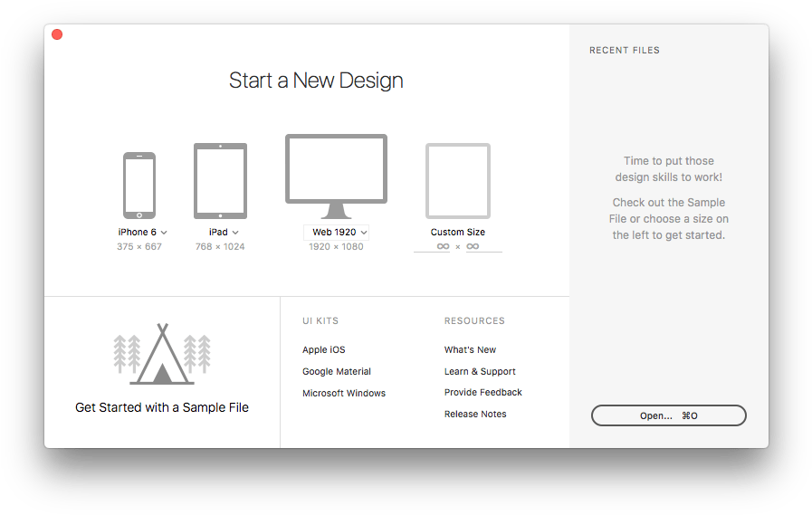The height and width of the screenshot is (515, 812).
Task: Click the iPhone 6 device icon
Action: 139,186
